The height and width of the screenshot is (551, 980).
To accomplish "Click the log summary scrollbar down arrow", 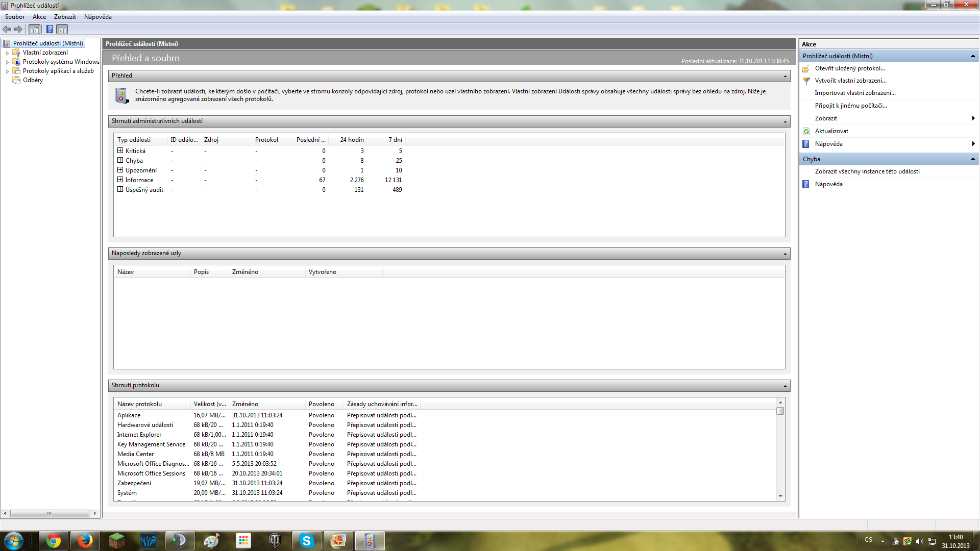I will coord(780,496).
